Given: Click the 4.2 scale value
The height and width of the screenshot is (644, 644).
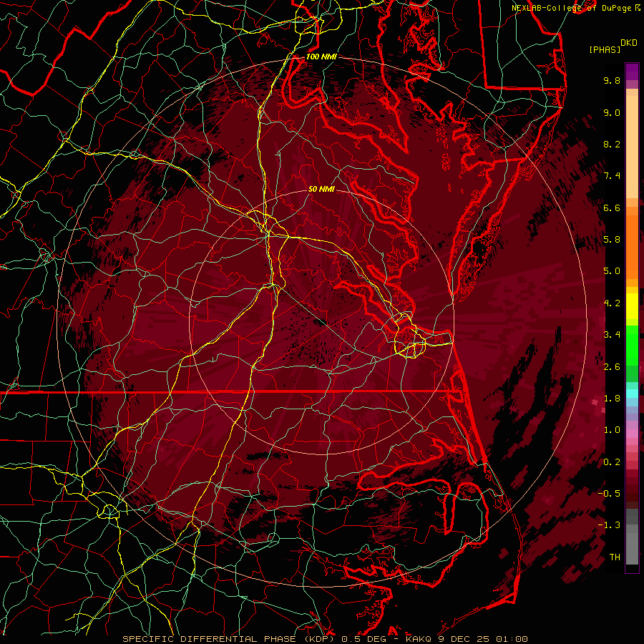Looking at the screenshot, I should (612, 303).
